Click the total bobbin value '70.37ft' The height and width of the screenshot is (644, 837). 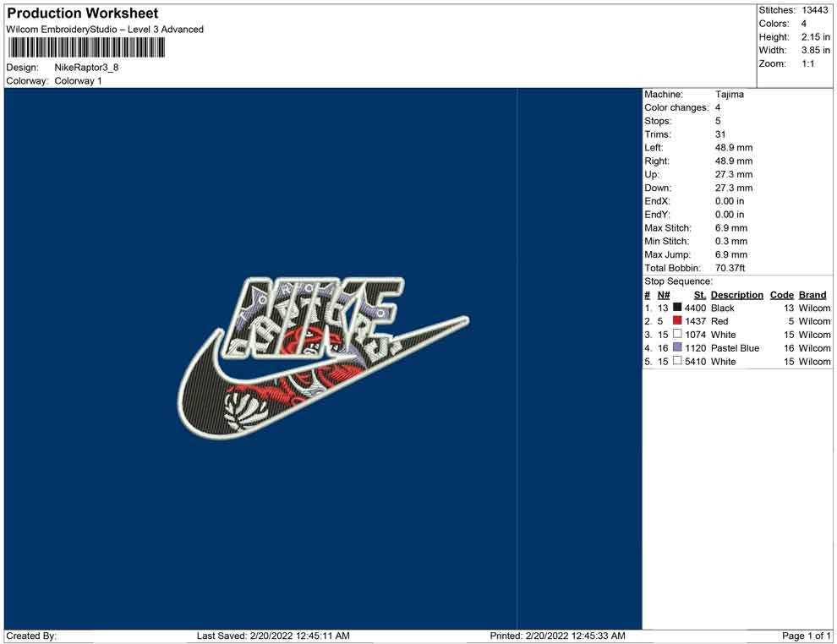tap(730, 268)
